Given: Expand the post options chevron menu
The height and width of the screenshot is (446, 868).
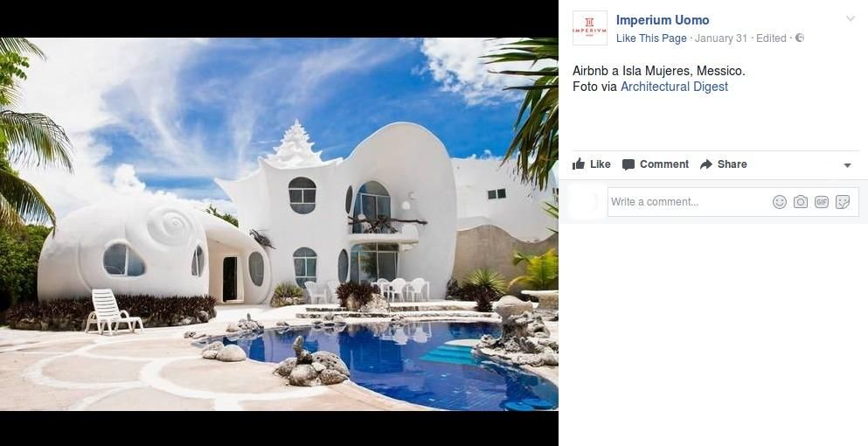Looking at the screenshot, I should tap(851, 19).
